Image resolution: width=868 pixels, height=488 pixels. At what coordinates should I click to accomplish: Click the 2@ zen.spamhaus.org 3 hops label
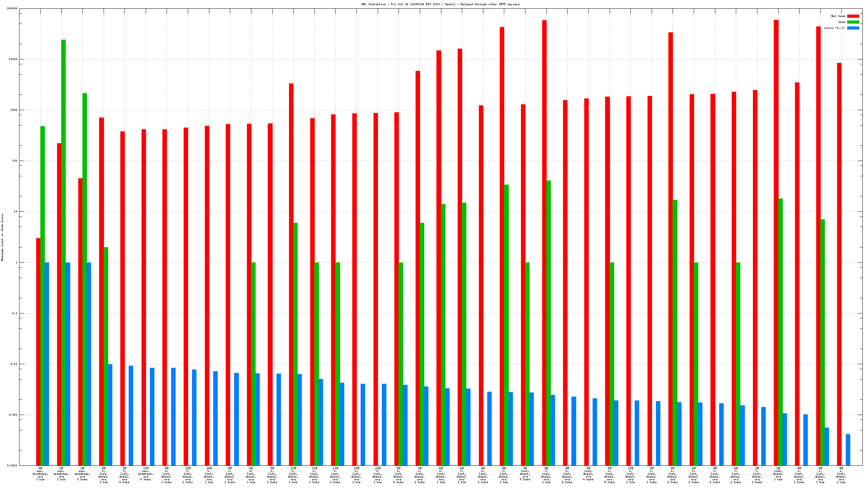82,474
